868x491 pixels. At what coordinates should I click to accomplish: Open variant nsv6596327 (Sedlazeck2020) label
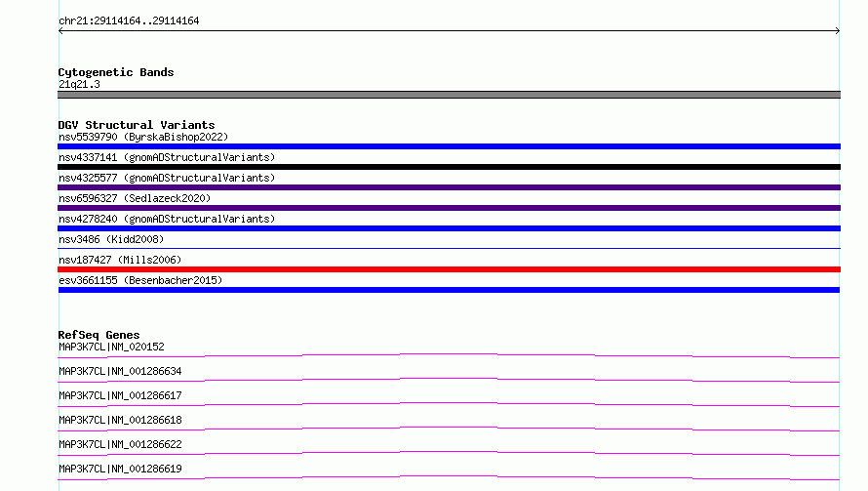(x=135, y=198)
